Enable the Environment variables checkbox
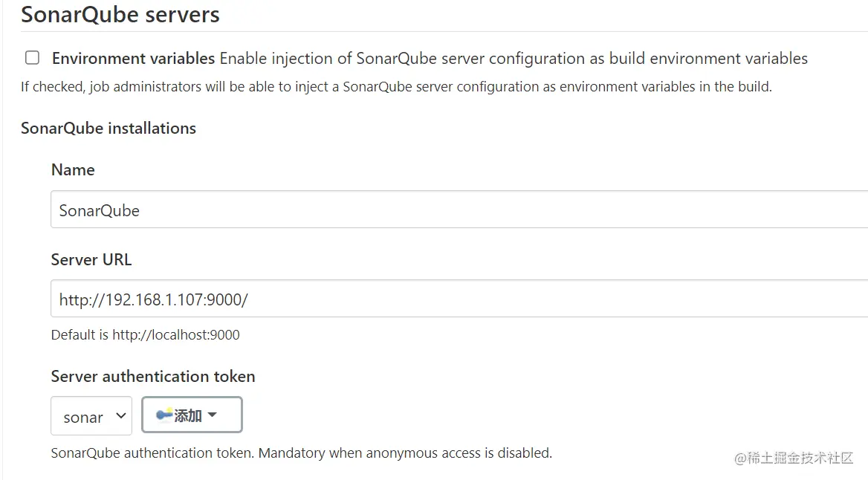This screenshot has height=480, width=868. point(32,58)
